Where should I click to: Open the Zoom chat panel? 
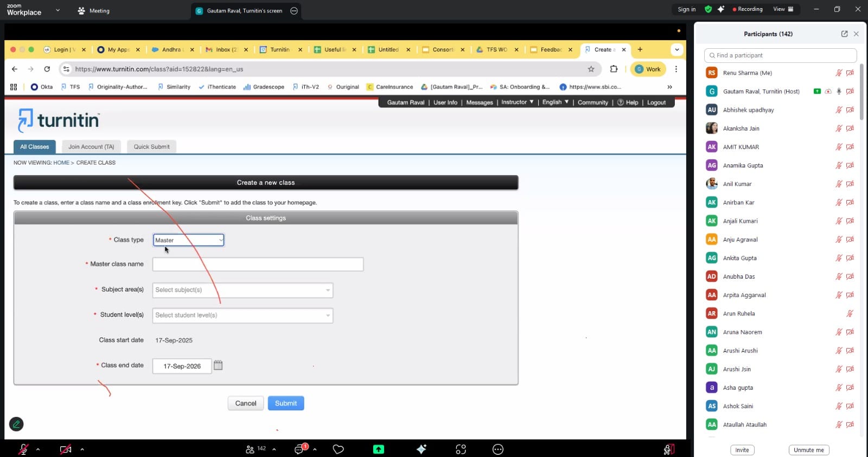coord(299,449)
